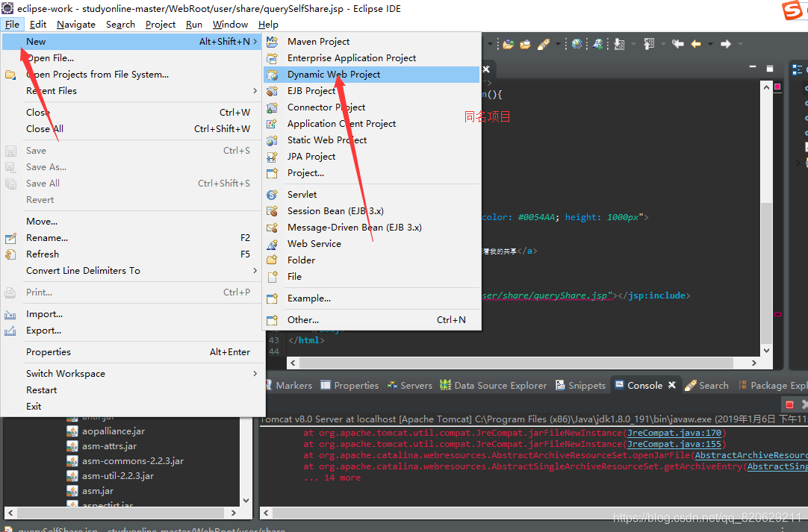This screenshot has height=532, width=808.
Task: Click the Sogou input method icon
Action: [x=794, y=10]
